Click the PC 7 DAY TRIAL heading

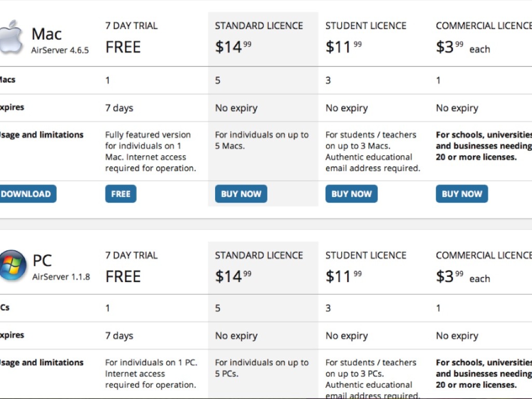click(131, 256)
